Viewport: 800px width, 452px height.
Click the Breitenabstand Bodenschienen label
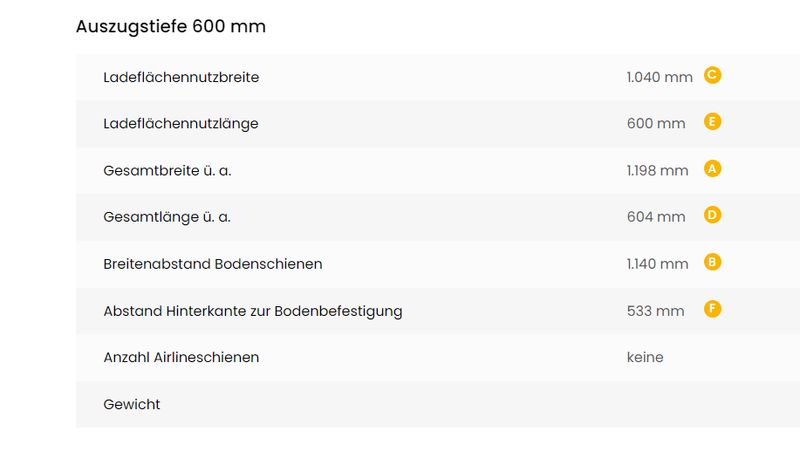213,264
